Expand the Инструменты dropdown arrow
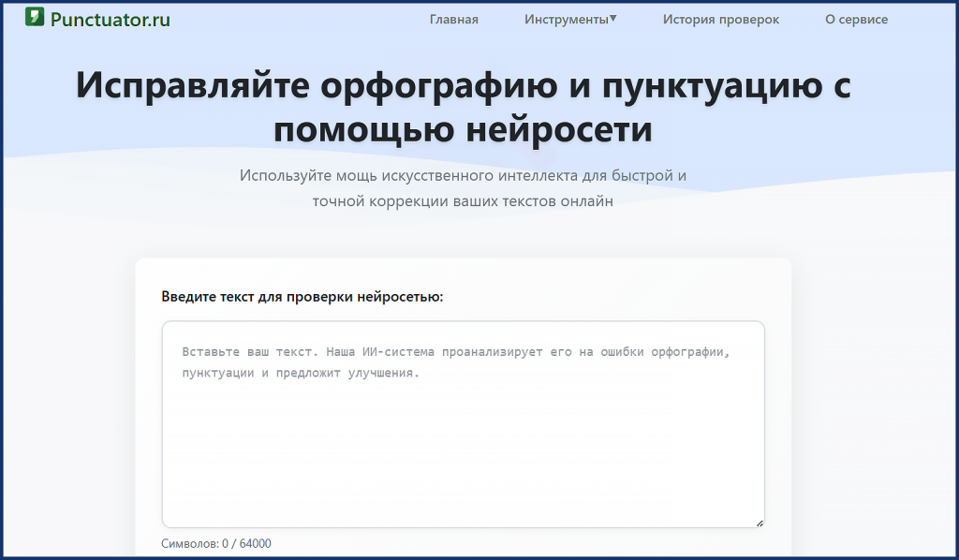 point(613,19)
